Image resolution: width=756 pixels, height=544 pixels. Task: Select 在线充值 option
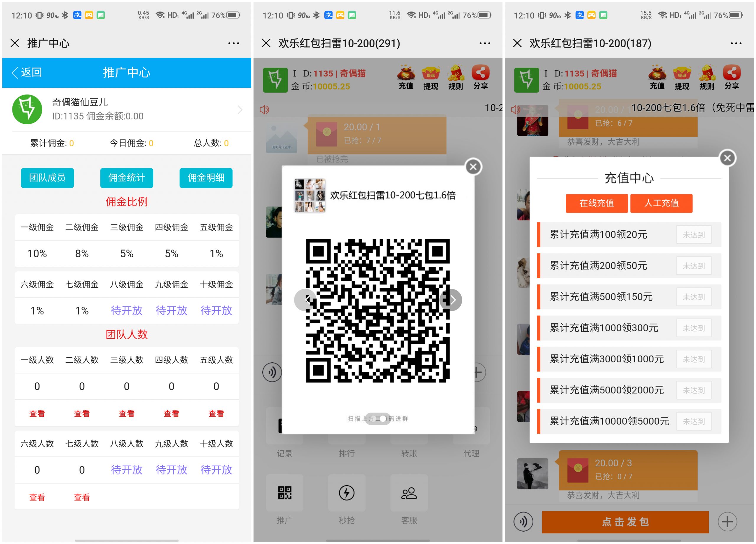[x=597, y=203]
